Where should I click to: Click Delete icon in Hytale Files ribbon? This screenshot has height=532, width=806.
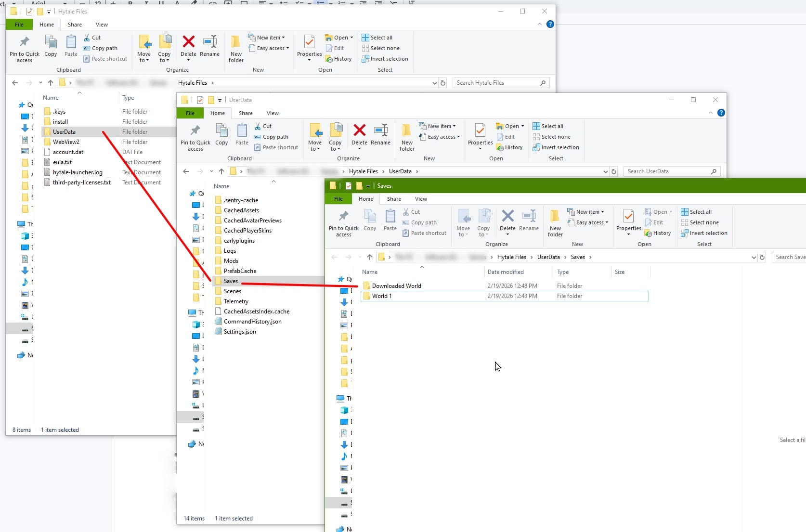tap(188, 46)
